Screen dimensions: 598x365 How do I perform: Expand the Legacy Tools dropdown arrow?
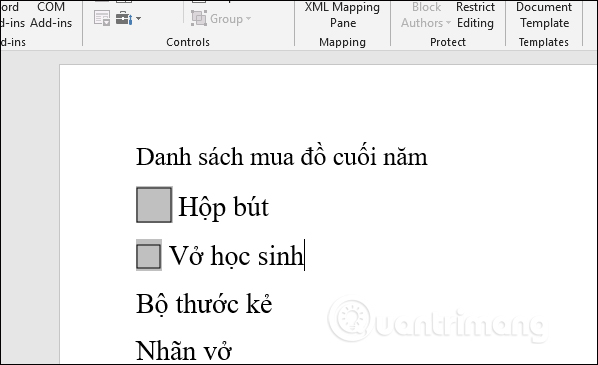point(138,18)
